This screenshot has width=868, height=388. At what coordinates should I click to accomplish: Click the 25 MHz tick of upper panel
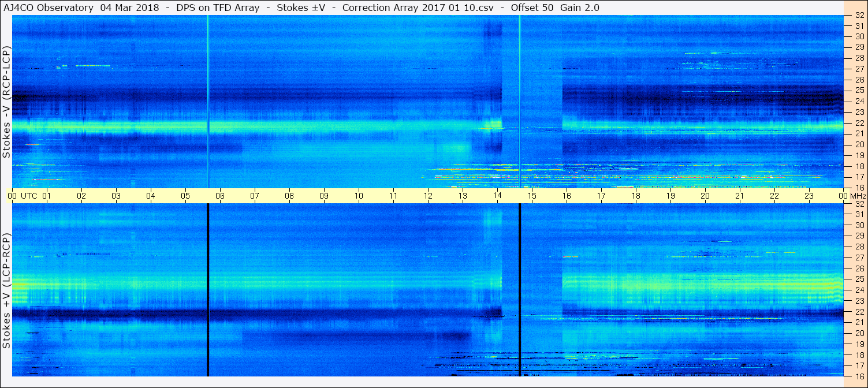pyautogui.click(x=859, y=90)
